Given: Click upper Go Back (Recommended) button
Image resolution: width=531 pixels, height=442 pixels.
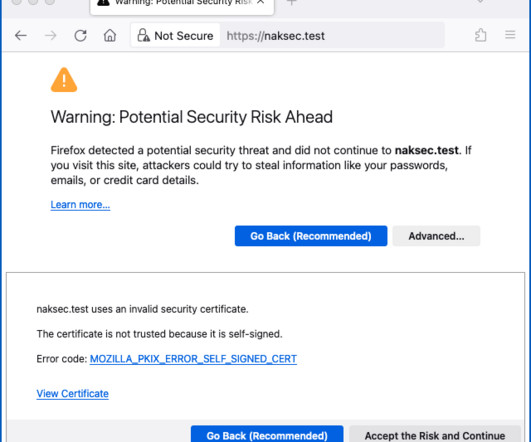Looking at the screenshot, I should (311, 236).
